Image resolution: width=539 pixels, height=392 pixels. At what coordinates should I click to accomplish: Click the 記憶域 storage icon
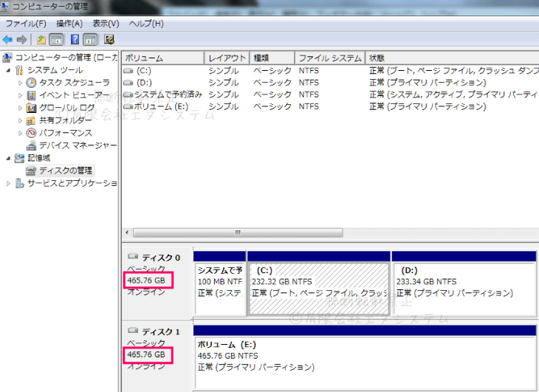point(19,158)
